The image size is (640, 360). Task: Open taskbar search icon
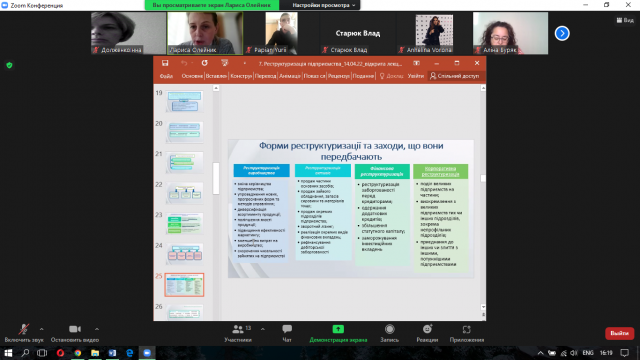click(x=25, y=353)
